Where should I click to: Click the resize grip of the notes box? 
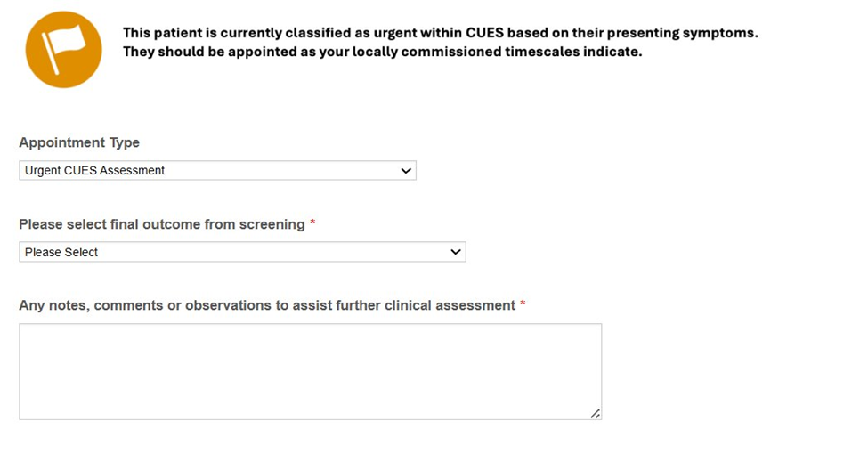point(596,414)
